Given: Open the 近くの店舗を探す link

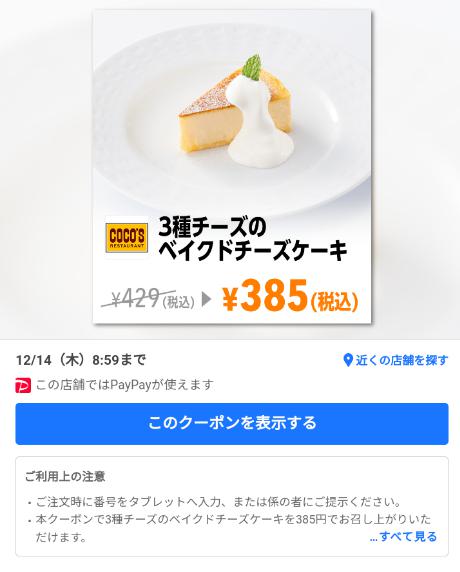Looking at the screenshot, I should click(x=396, y=360).
